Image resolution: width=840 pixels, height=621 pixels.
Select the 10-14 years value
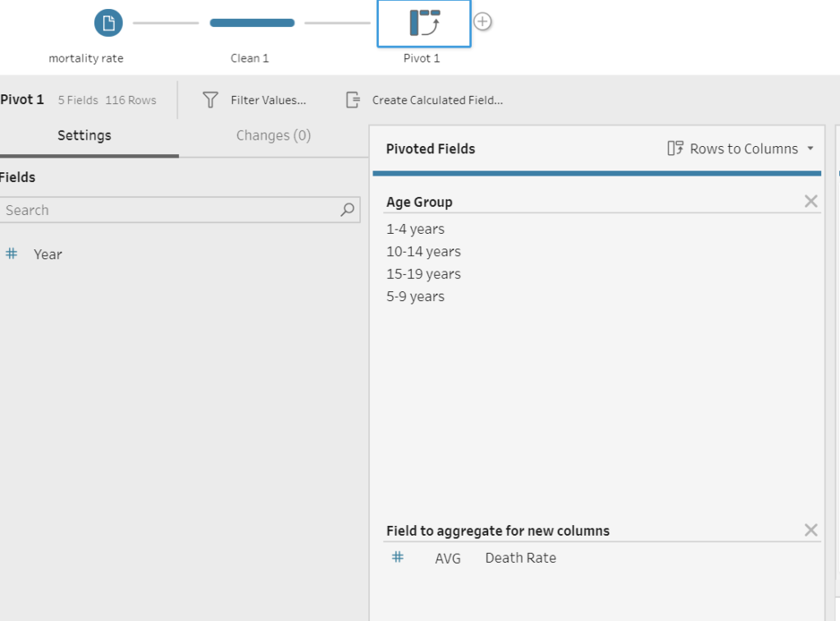(x=423, y=252)
